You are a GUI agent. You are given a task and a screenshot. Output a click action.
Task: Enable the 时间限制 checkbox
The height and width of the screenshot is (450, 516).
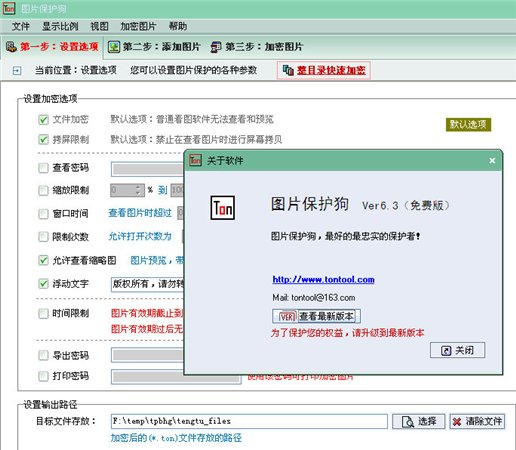tap(43, 313)
